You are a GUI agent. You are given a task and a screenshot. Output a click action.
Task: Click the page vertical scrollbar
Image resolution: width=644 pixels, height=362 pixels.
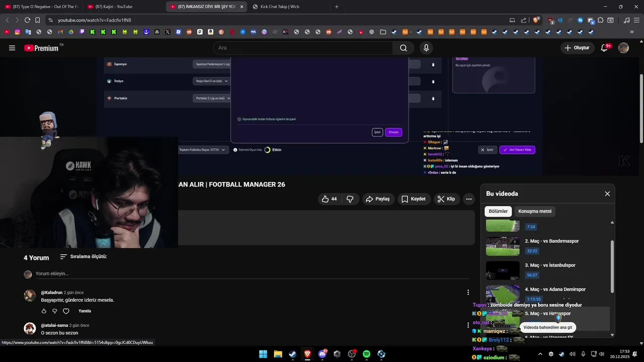click(641, 108)
